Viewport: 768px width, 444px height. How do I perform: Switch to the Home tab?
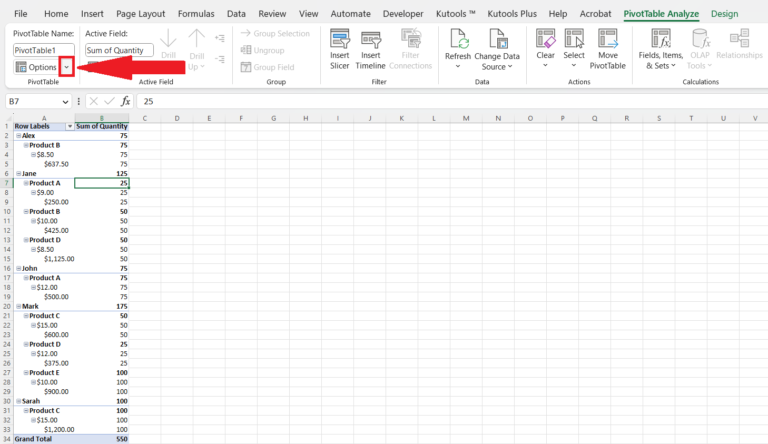(x=56, y=14)
